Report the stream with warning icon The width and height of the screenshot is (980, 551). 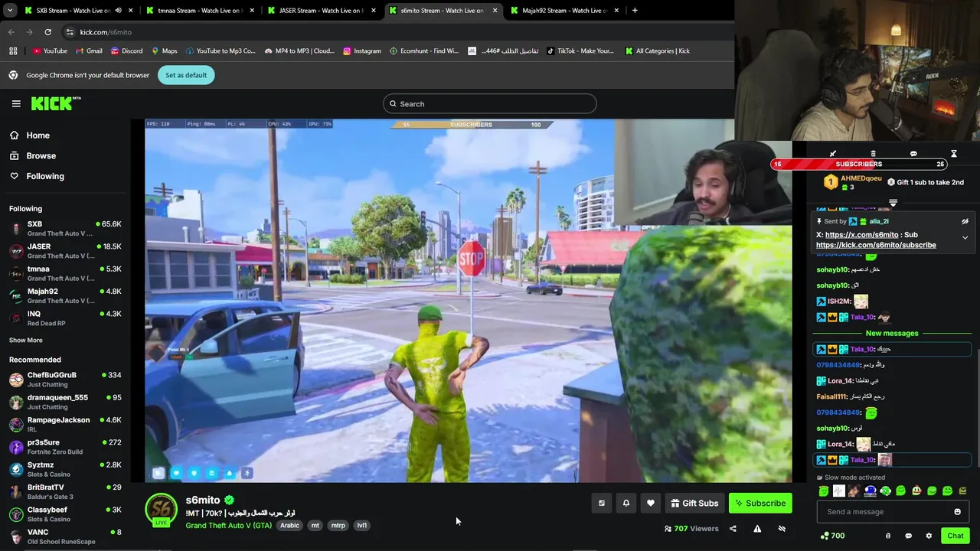pyautogui.click(x=757, y=529)
